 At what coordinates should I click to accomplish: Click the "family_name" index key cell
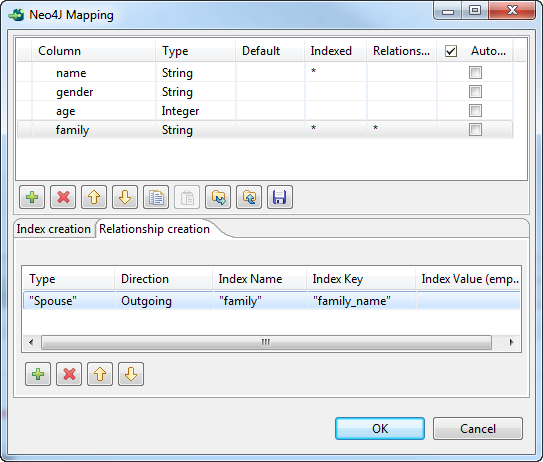362,301
